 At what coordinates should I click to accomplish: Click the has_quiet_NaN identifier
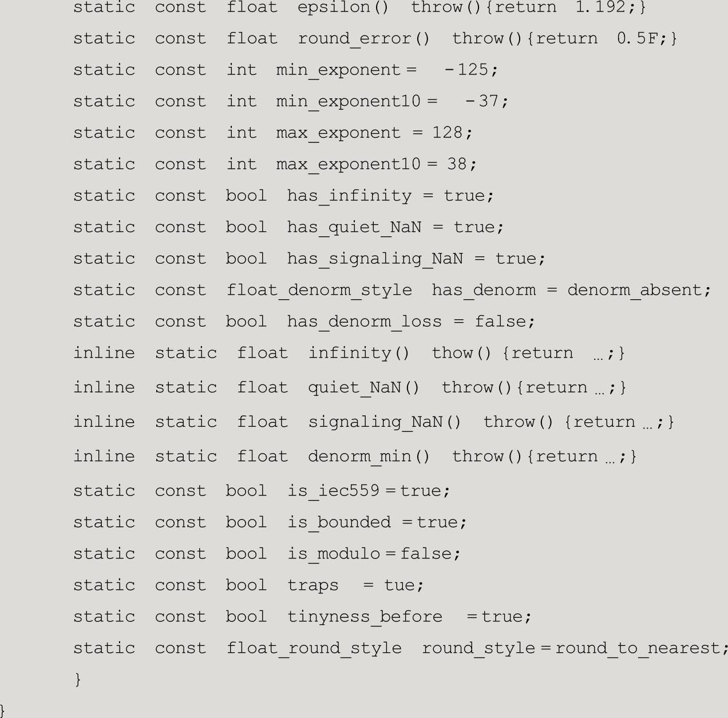[354, 228]
